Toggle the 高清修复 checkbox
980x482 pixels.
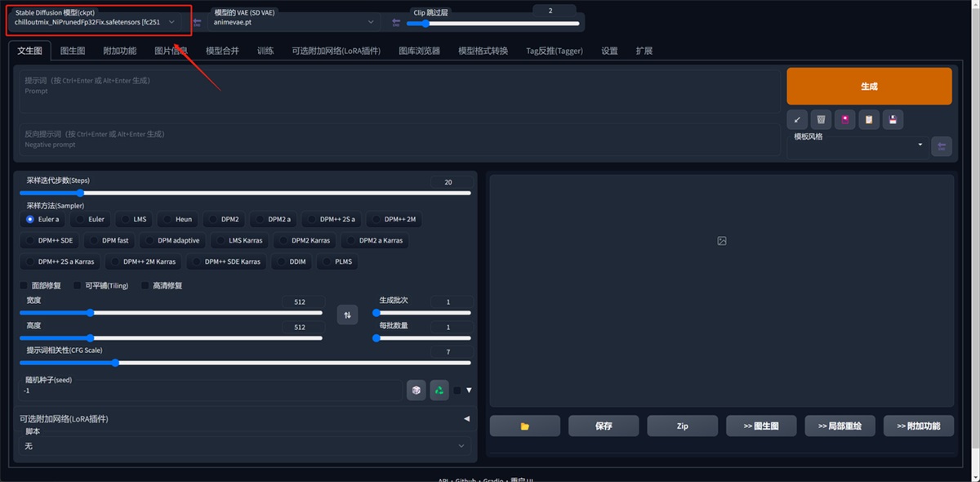(x=145, y=286)
